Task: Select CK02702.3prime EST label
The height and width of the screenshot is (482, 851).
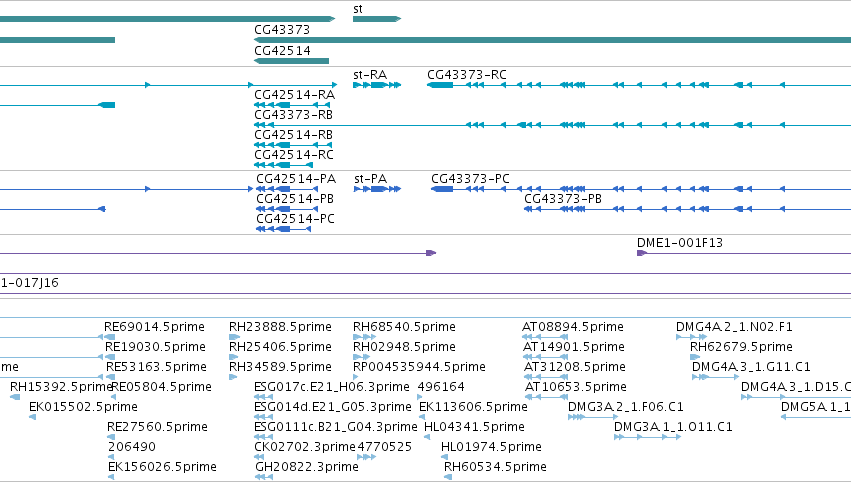Action: point(305,447)
